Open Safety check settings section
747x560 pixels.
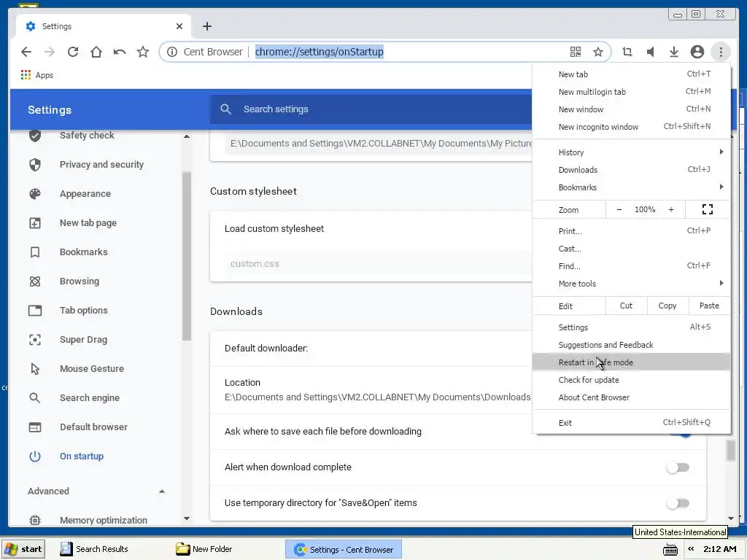coord(87,135)
